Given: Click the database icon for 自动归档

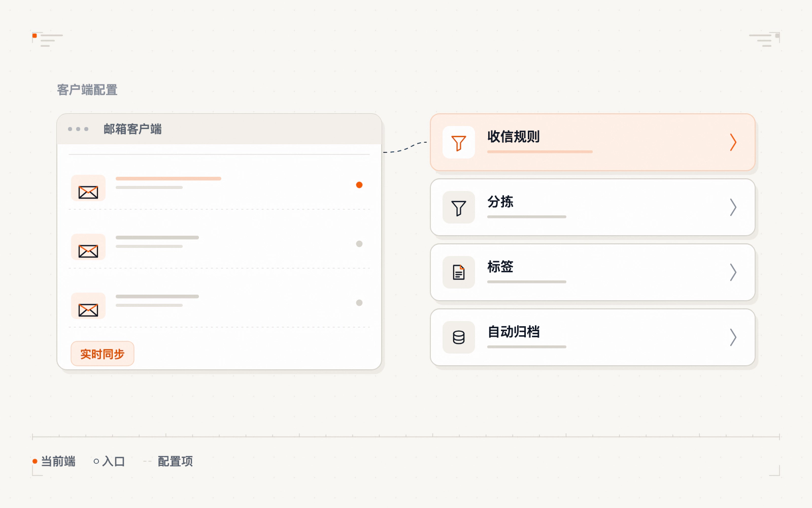Looking at the screenshot, I should [459, 338].
